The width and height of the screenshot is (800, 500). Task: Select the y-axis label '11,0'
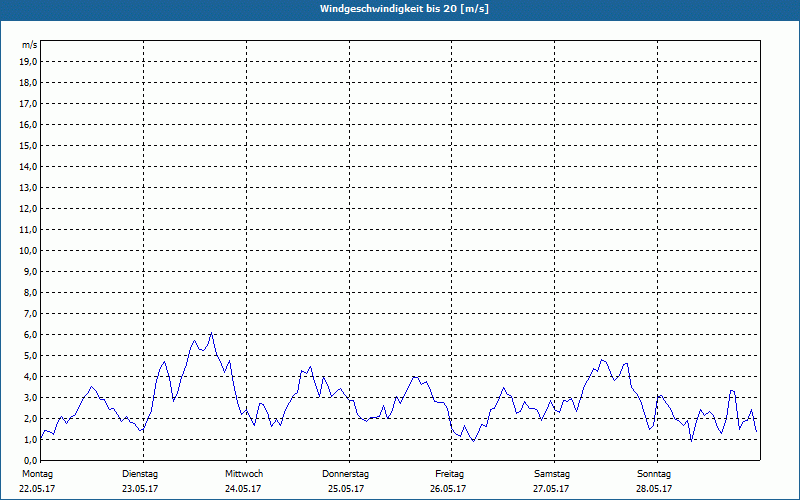[x=29, y=230]
